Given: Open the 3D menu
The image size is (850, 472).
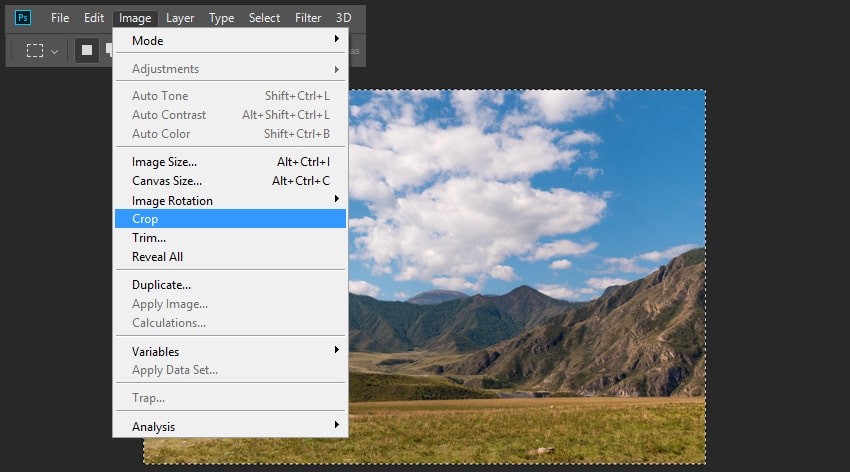Looking at the screenshot, I should pos(343,18).
